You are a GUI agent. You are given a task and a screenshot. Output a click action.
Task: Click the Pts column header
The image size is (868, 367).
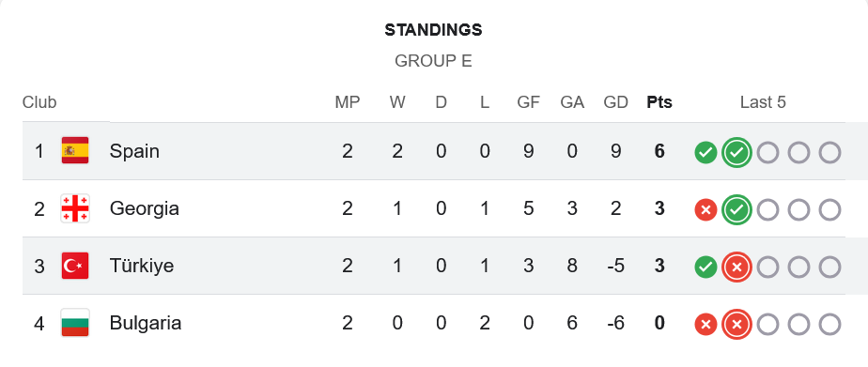coord(659,102)
